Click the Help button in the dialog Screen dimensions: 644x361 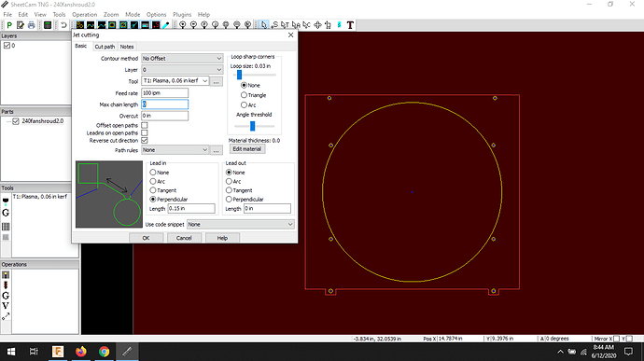click(222, 238)
